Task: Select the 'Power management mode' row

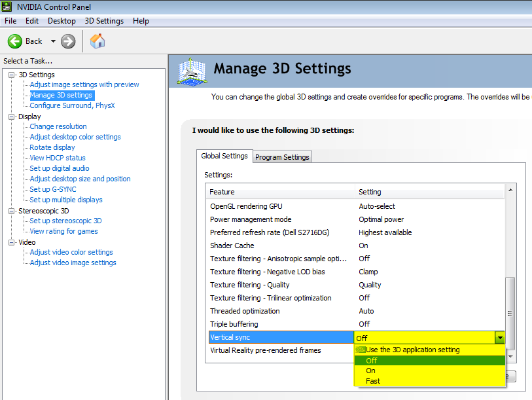Action: pos(355,219)
